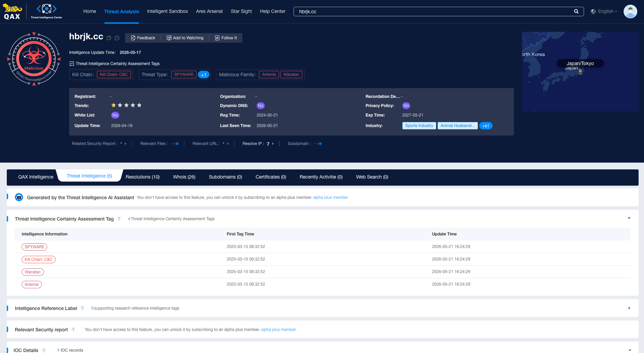Open the Star Sight menu
This screenshot has height=353, width=644.
click(x=241, y=11)
